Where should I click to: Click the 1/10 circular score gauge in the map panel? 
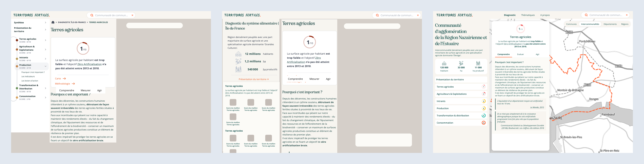pos(520,29)
